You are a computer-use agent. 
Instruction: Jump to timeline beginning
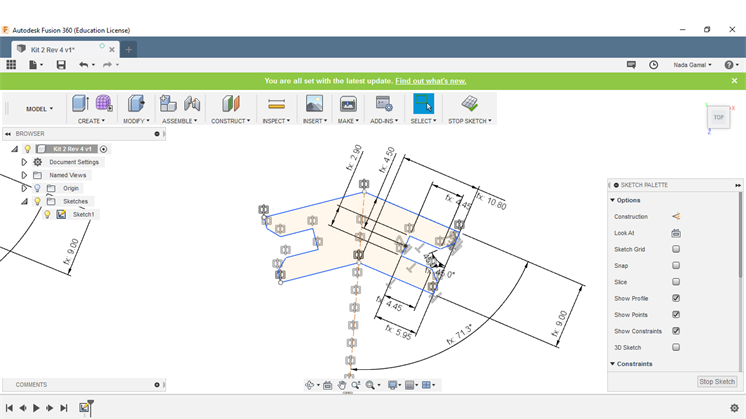point(9,408)
